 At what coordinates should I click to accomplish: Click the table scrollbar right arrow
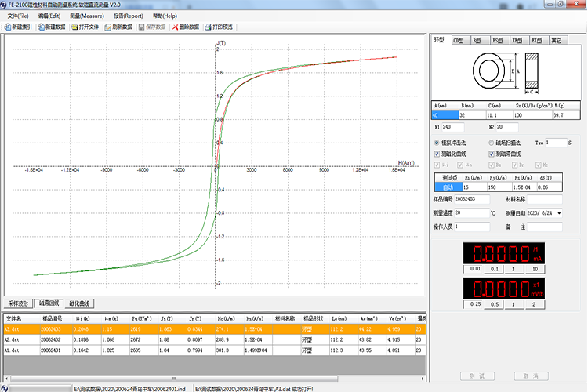coord(423,379)
